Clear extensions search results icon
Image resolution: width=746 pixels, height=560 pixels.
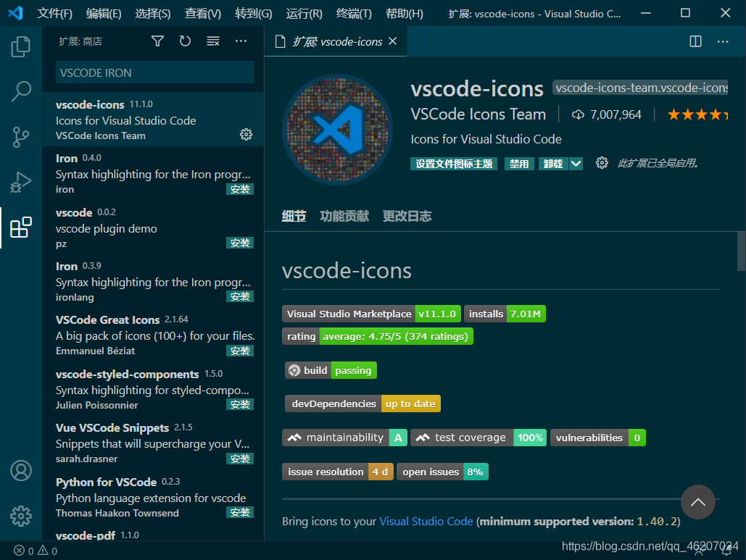coord(212,41)
